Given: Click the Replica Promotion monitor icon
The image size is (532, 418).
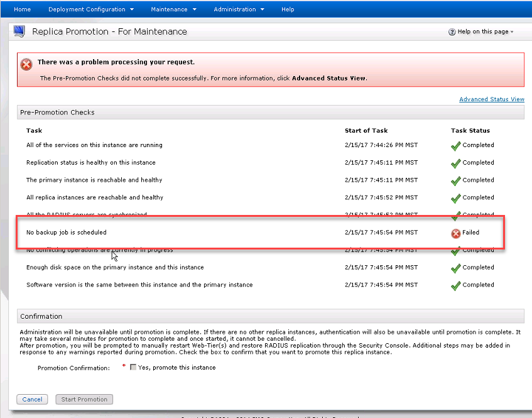Looking at the screenshot, I should pos(19,31).
